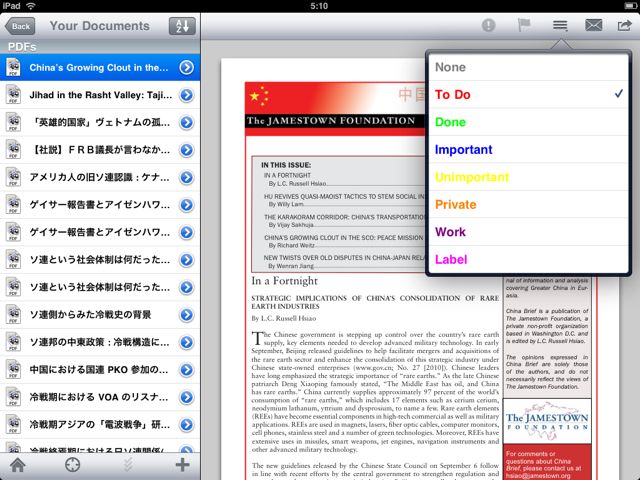640x480 pixels.
Task: Tap the flag icon in toolbar
Action: pyautogui.click(x=524, y=25)
